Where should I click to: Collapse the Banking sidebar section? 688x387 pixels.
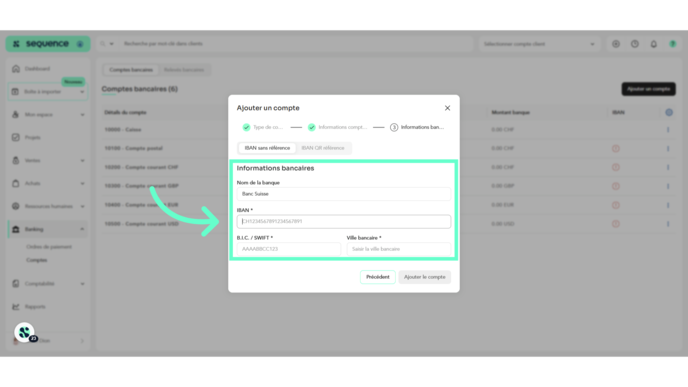pyautogui.click(x=82, y=229)
